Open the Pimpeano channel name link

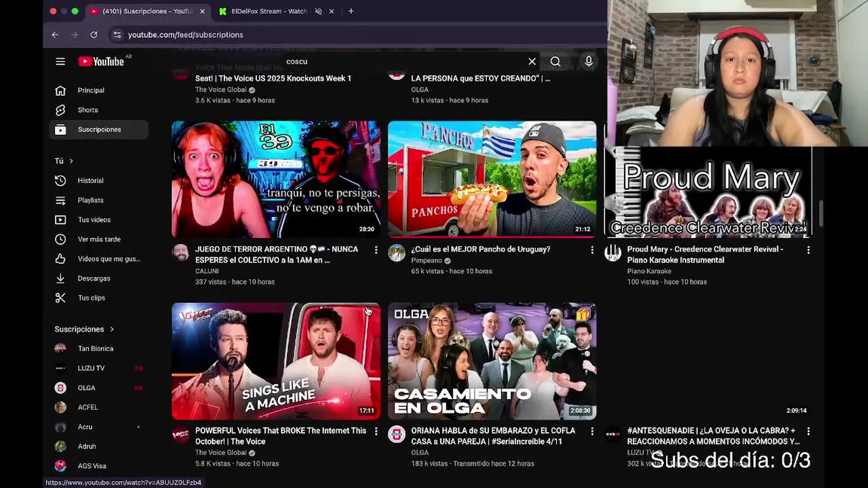(x=427, y=260)
